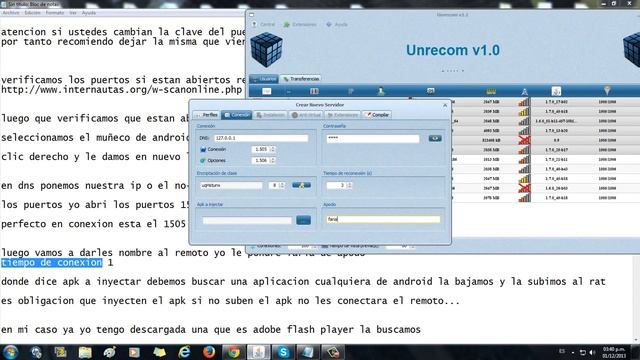The height and width of the screenshot is (360, 640).
Task: Switch to the Usuarios tab in Unrecom
Action: [x=264, y=79]
